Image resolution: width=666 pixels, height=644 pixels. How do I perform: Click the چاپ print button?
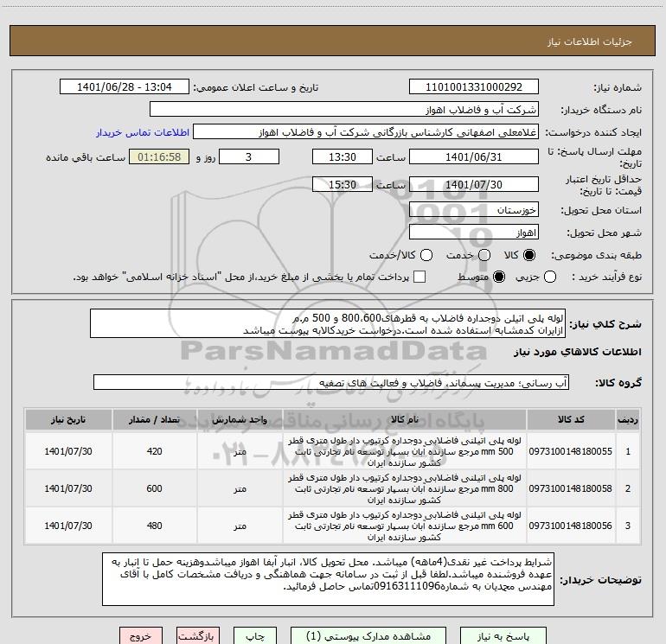[x=255, y=636]
